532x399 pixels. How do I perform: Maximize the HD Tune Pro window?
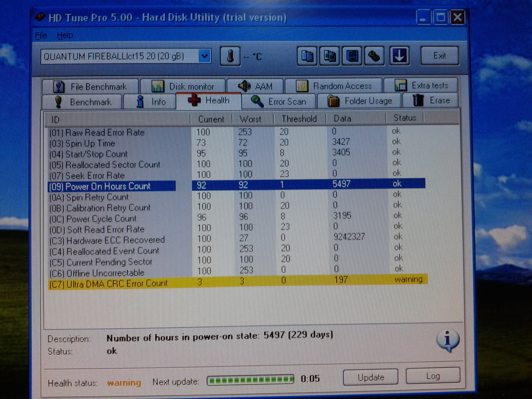coord(440,17)
